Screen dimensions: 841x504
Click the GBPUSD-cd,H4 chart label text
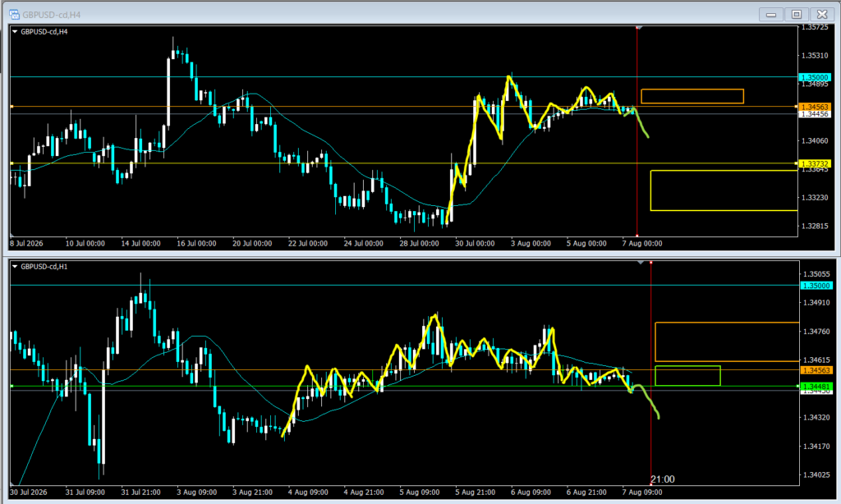(44, 32)
